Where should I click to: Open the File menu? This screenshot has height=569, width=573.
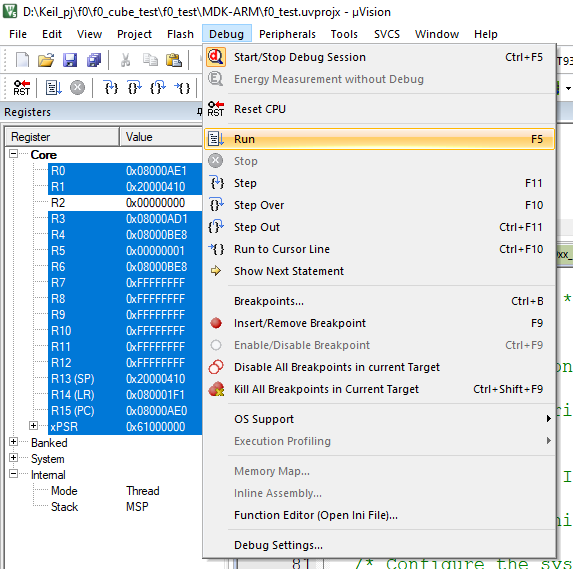pos(18,34)
